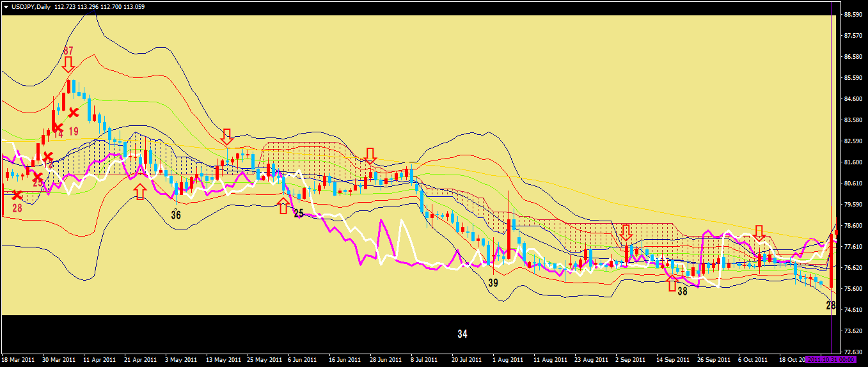Select the down arrow above 6 Oct 2011 candles
The height and width of the screenshot is (367, 868).
(x=759, y=233)
